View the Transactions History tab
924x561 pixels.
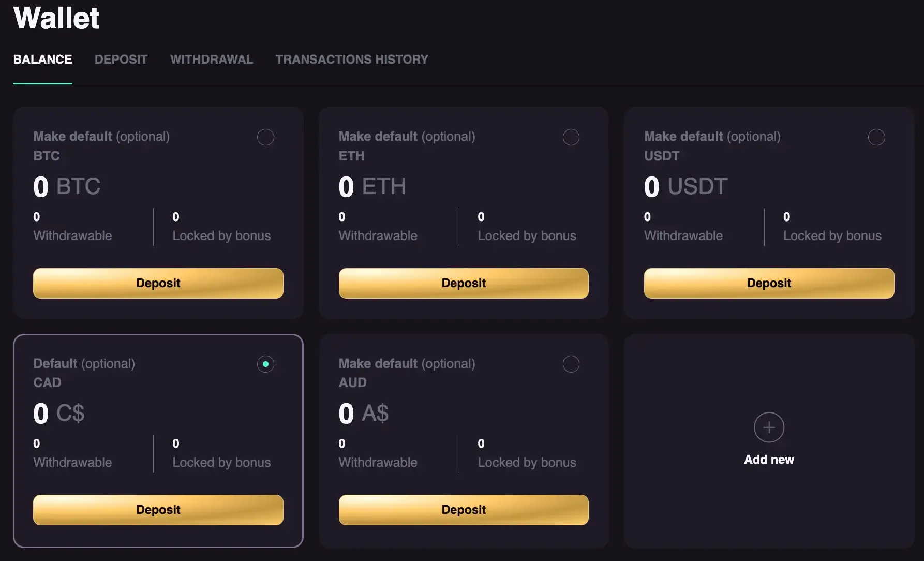[352, 60]
